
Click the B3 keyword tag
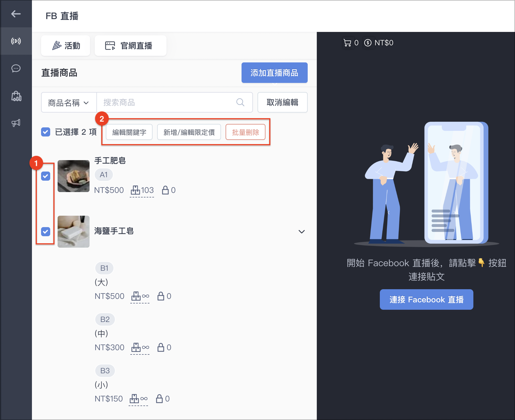point(105,371)
